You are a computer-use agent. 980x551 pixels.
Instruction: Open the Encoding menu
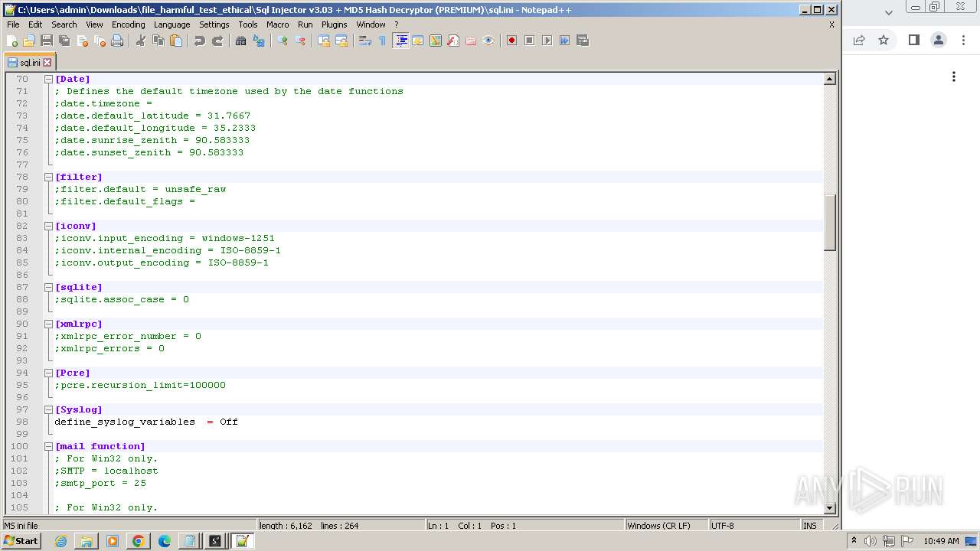(x=129, y=24)
